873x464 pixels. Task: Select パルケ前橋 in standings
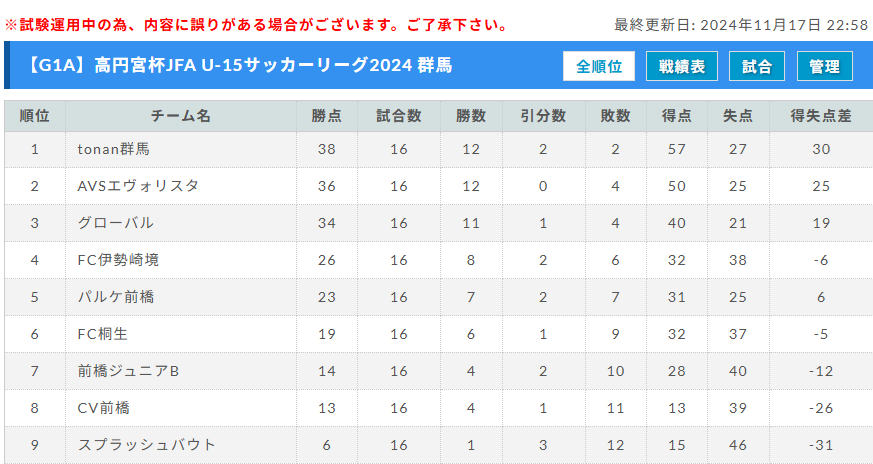[x=116, y=297]
